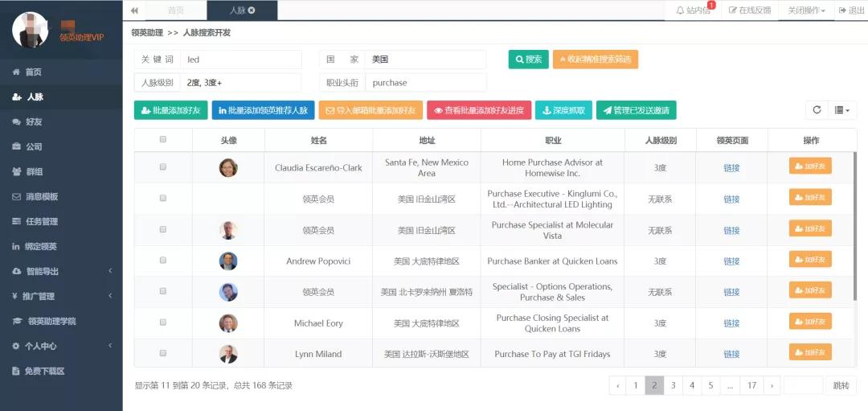Click 导入邮箱批量添加好友 button
This screenshot has height=411, width=868.
[x=371, y=110]
